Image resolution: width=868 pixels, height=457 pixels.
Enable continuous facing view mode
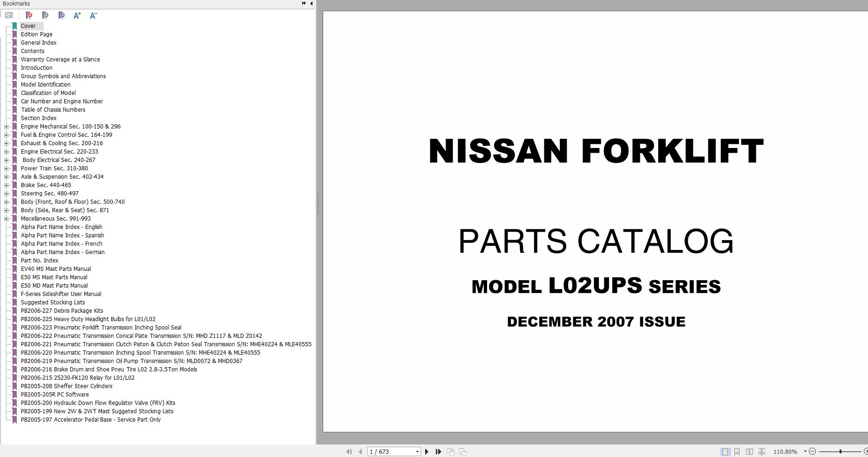tap(762, 451)
